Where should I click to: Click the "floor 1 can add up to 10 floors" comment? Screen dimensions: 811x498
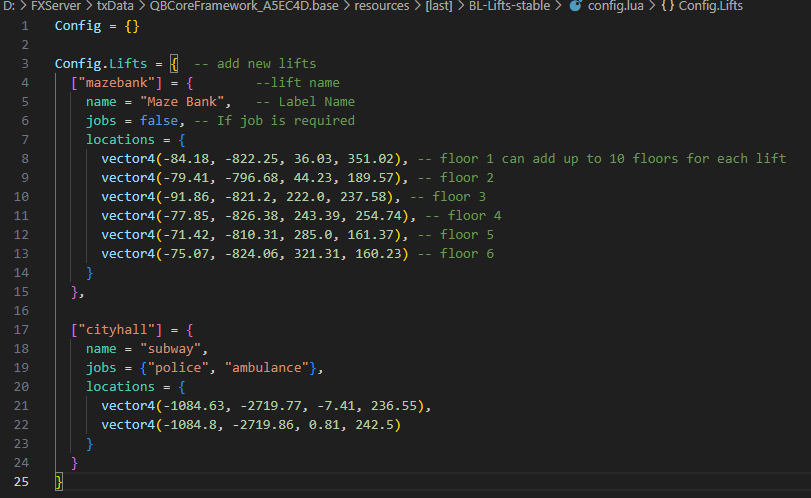559,159
